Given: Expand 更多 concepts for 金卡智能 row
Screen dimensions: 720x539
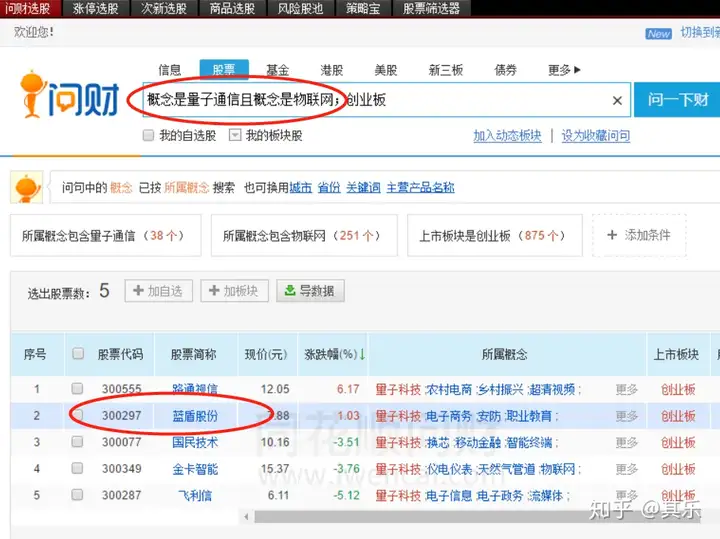Looking at the screenshot, I should 627,469.
